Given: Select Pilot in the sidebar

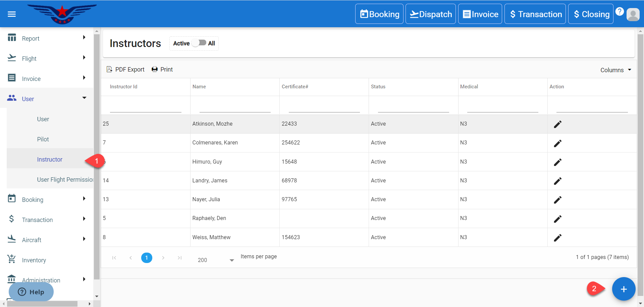Looking at the screenshot, I should click(43, 139).
